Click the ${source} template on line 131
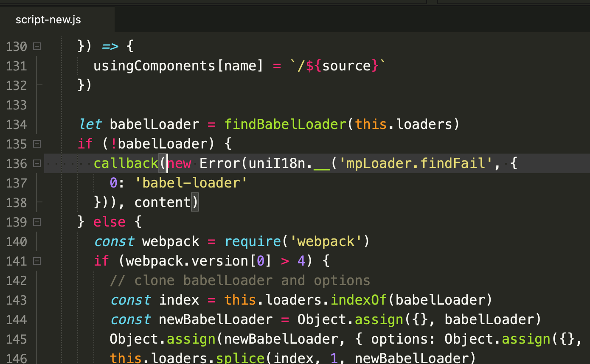 (342, 66)
